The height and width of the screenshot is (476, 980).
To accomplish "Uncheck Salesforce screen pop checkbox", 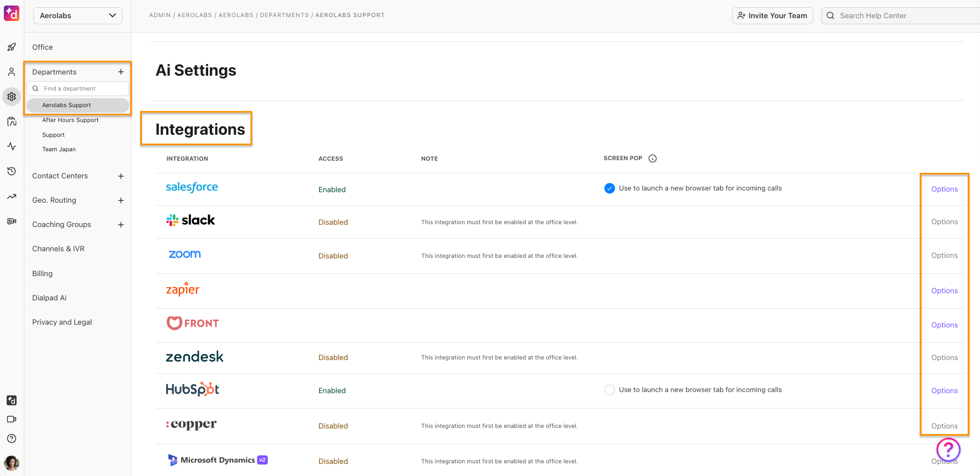I will click(610, 188).
